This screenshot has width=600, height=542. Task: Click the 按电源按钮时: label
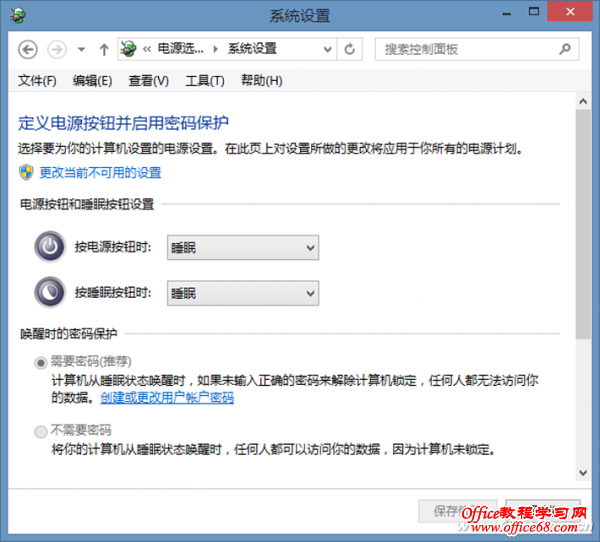[x=113, y=247]
